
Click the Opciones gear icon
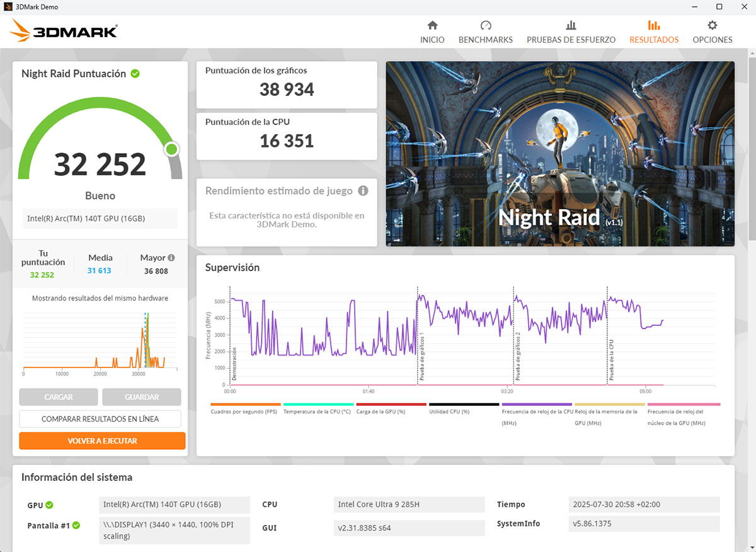713,25
